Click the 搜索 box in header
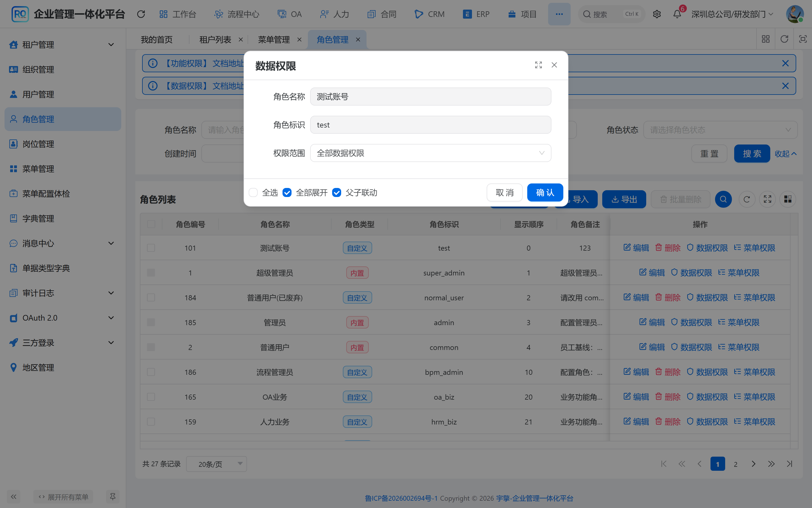812x508 pixels. 611,14
